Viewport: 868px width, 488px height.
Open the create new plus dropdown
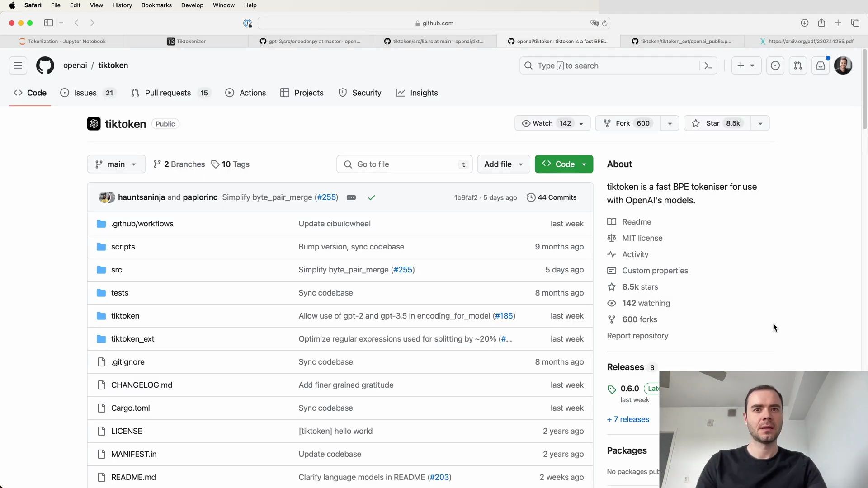tap(746, 66)
